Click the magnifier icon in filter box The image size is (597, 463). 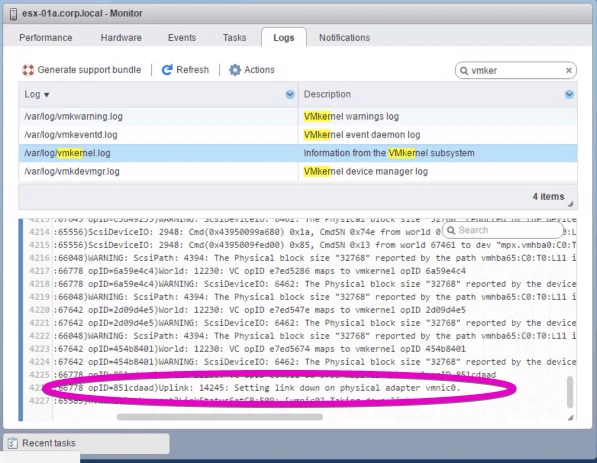coord(464,70)
